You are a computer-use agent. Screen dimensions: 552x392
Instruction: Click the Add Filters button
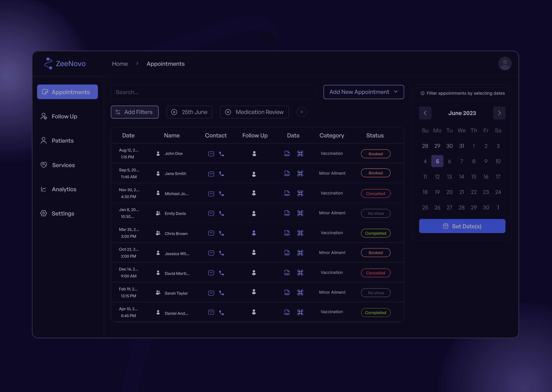click(135, 112)
